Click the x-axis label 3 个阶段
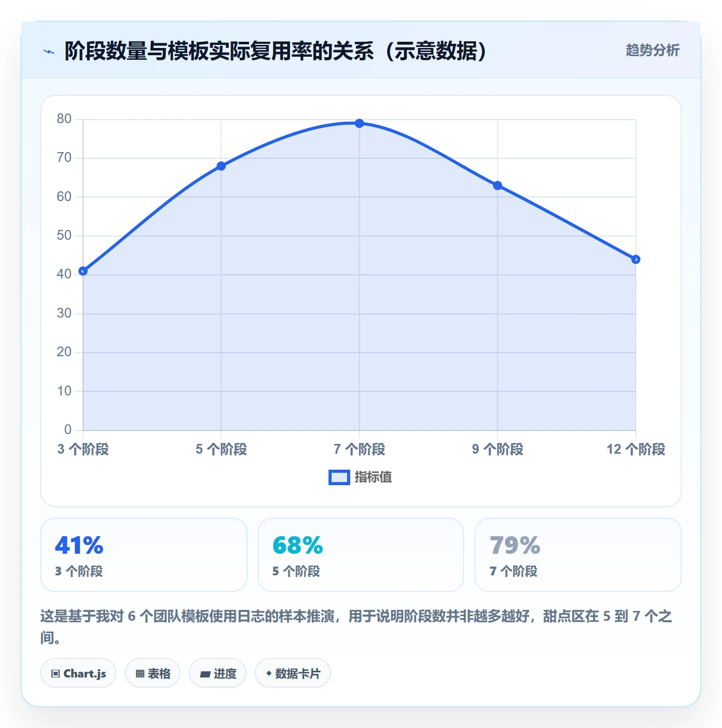 point(83,450)
